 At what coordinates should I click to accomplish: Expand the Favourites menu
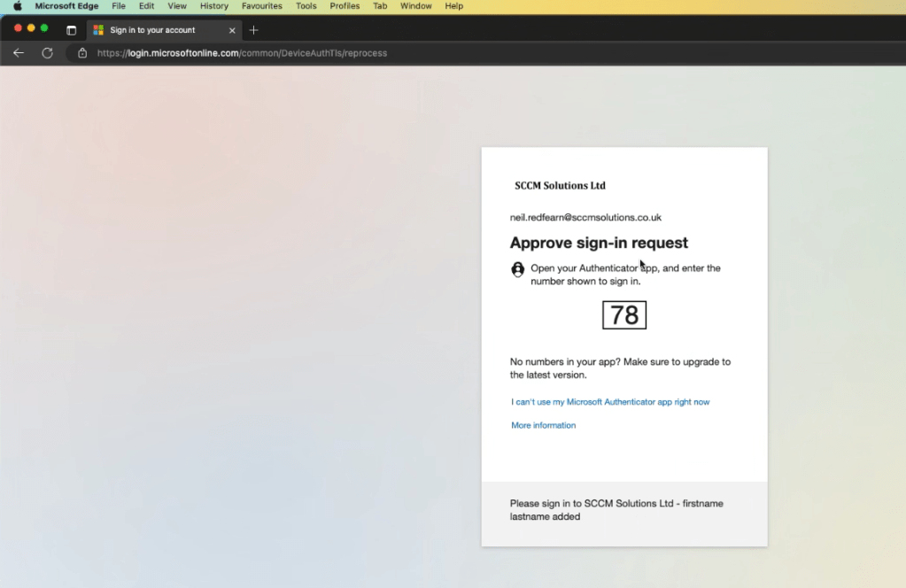pos(262,6)
